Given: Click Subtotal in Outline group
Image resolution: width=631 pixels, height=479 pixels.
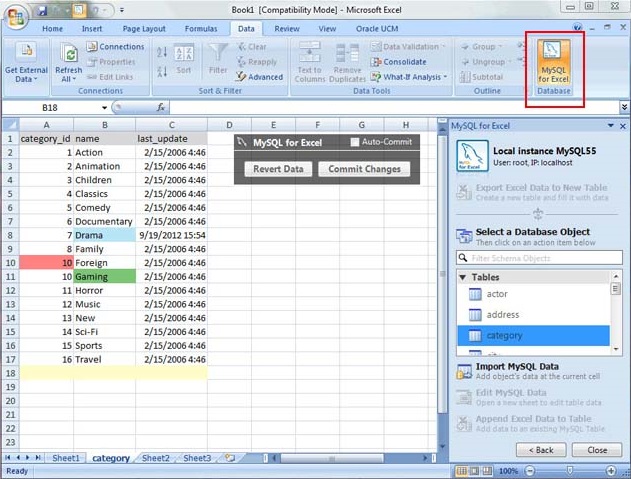Looking at the screenshot, I should [x=481, y=76].
